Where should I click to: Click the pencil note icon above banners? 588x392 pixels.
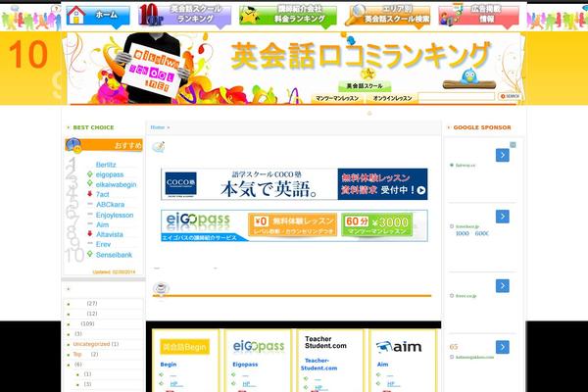click(158, 147)
